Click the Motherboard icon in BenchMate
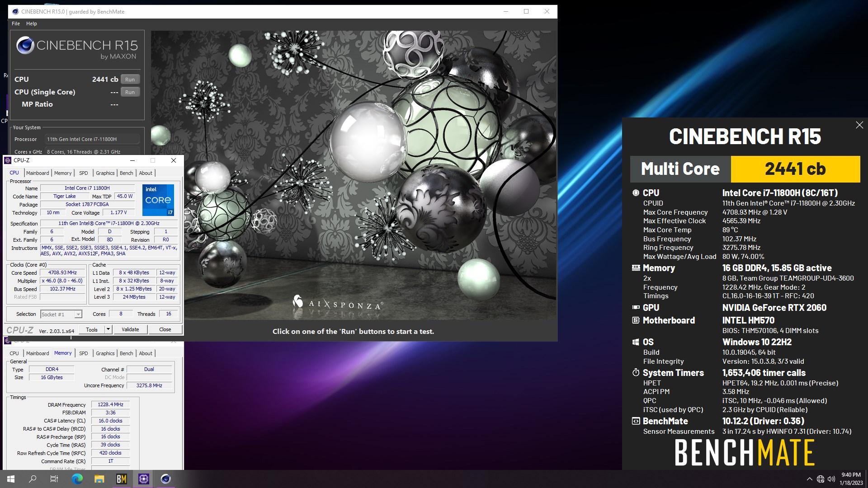Image resolution: width=868 pixels, height=488 pixels. [x=636, y=320]
